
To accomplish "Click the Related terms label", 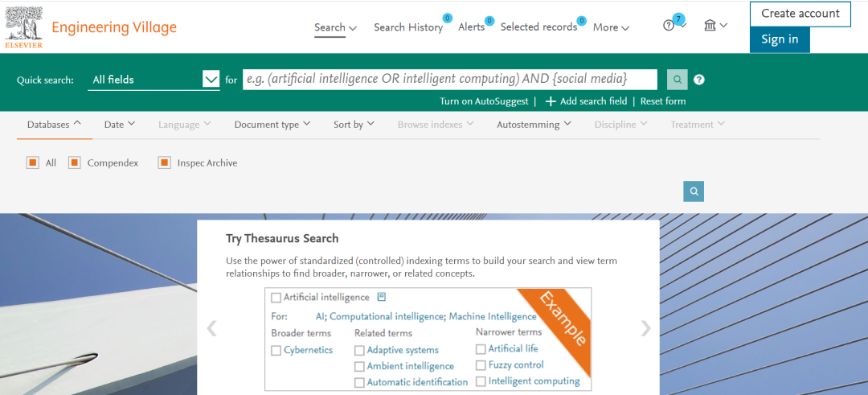I will pyautogui.click(x=383, y=333).
